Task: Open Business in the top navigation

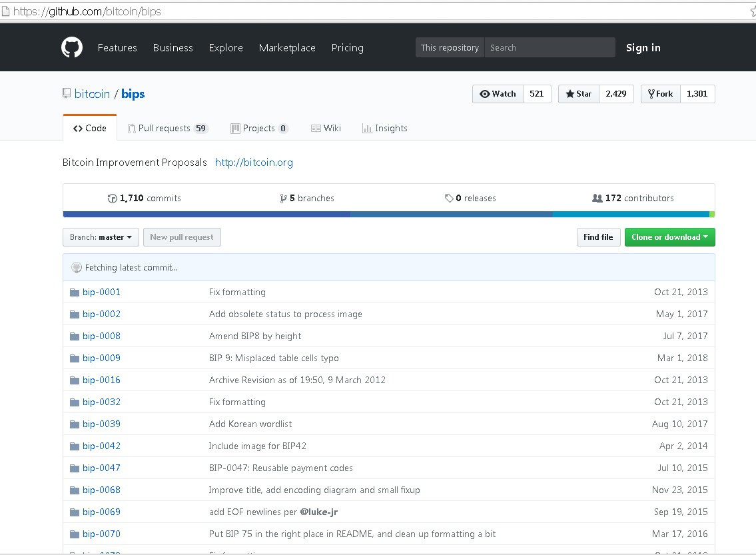Action: click(x=173, y=48)
